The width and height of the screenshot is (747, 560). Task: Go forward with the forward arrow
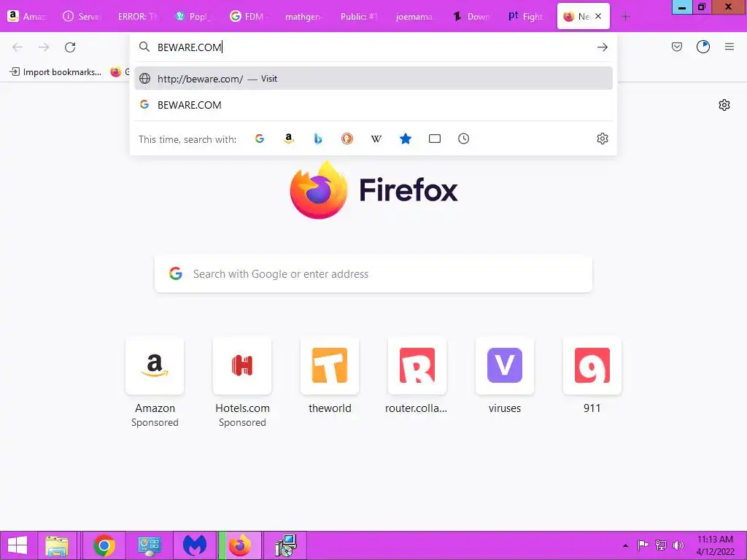(x=44, y=47)
